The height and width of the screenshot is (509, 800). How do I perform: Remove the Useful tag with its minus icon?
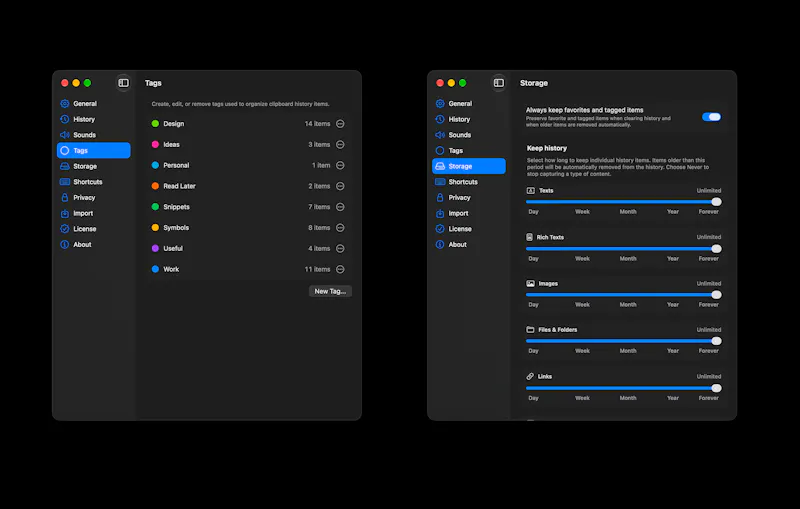coord(340,248)
